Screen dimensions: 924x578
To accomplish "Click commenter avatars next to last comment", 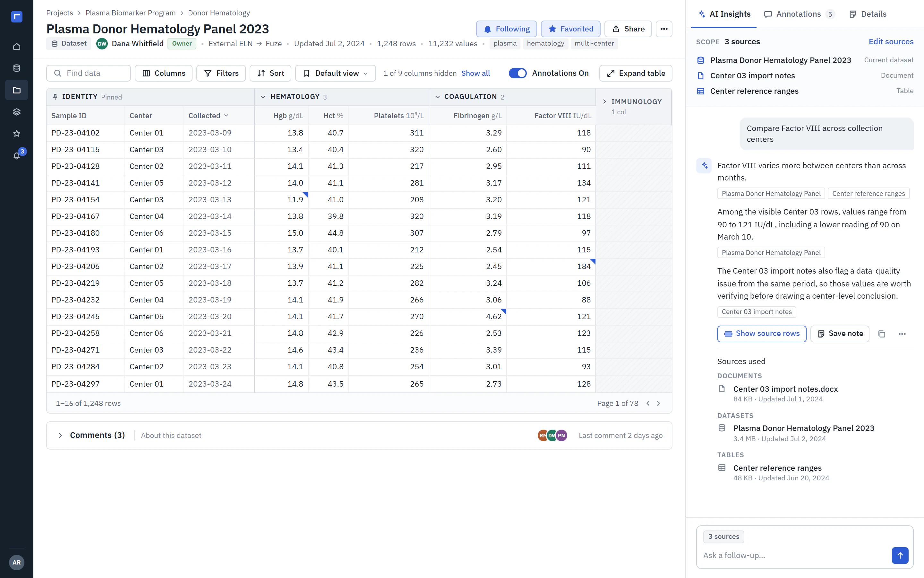I will [x=552, y=435].
